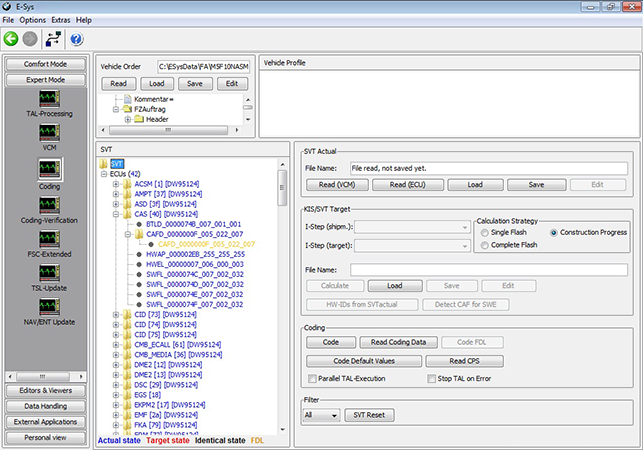The image size is (643, 450).
Task: Click the green back arrow toolbar icon
Action: pos(12,39)
